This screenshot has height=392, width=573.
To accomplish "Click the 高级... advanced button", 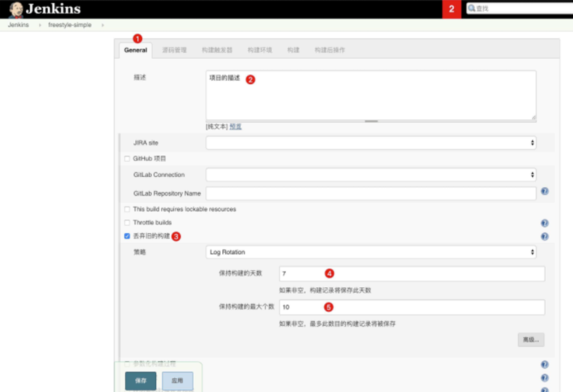I will click(531, 340).
